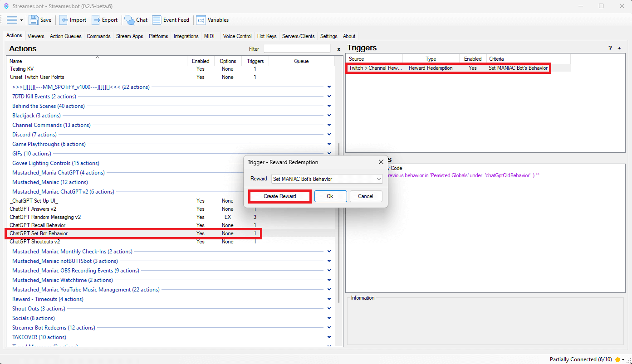The height and width of the screenshot is (364, 632).
Task: Select the ChatGPT Shoutouts v2 action row
Action: tap(35, 242)
